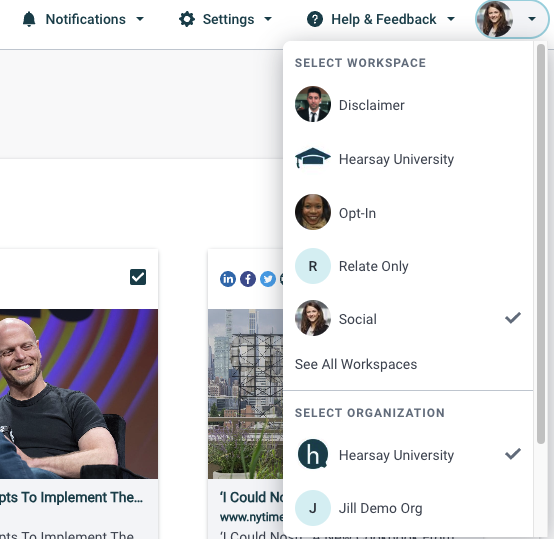Uncheck the checkbox on the first content card
Screen dimensions: 554x539
coord(138,277)
